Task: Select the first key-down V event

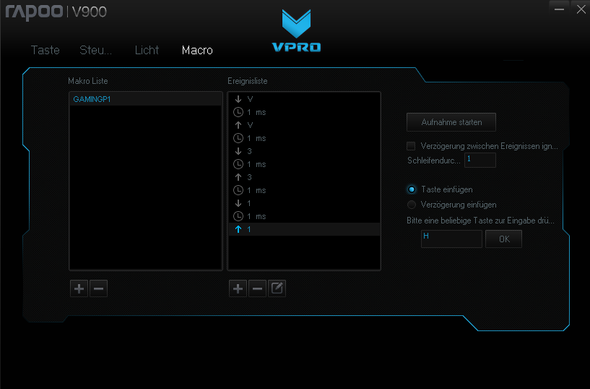Action: 304,99
